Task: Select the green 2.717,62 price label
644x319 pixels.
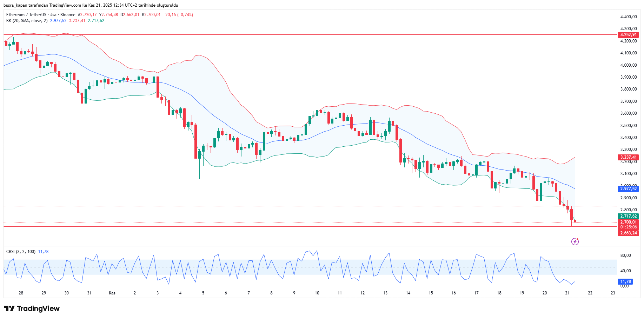Action: (x=628, y=216)
